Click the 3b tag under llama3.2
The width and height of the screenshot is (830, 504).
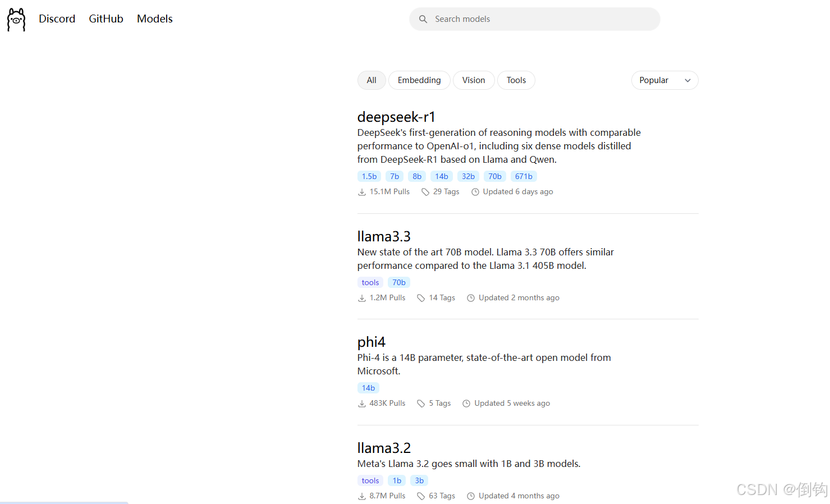tap(419, 480)
